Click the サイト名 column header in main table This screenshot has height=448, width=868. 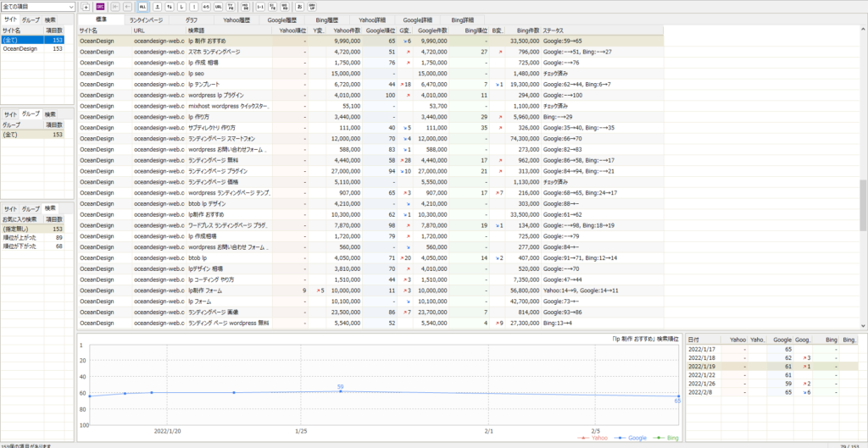coord(104,30)
